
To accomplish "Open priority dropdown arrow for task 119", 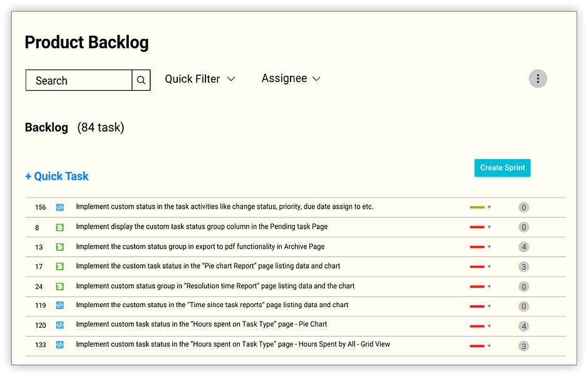I will pyautogui.click(x=489, y=306).
